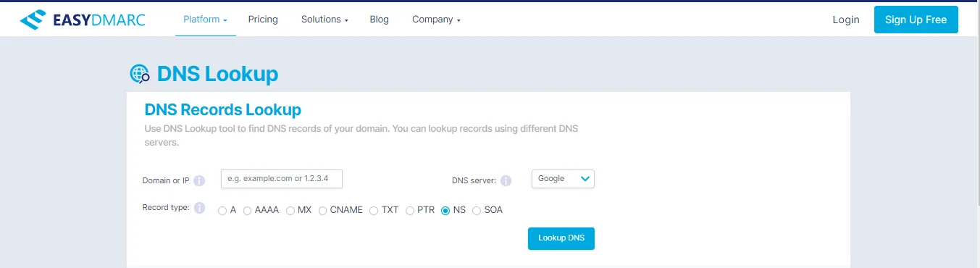
Task: Click the Lookup DNS button
Action: pyautogui.click(x=561, y=238)
